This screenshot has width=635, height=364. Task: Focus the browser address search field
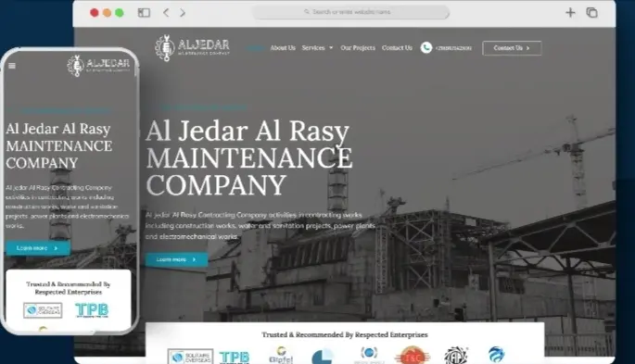pyautogui.click(x=350, y=12)
